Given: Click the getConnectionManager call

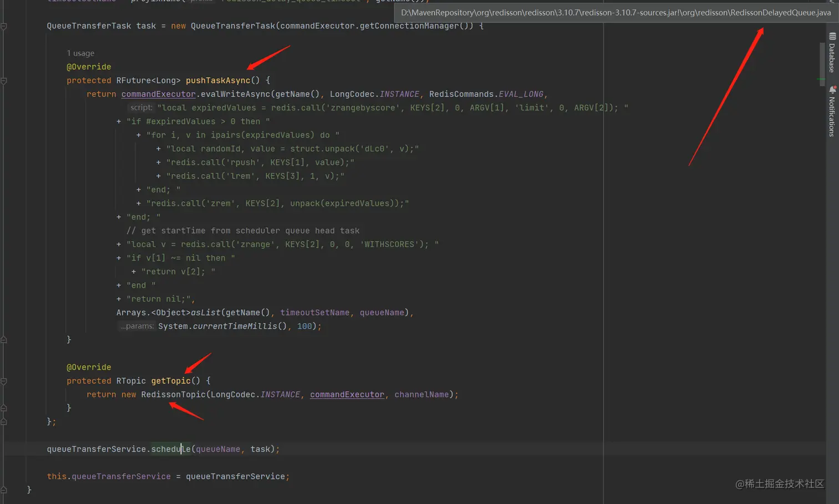Looking at the screenshot, I should [x=410, y=26].
